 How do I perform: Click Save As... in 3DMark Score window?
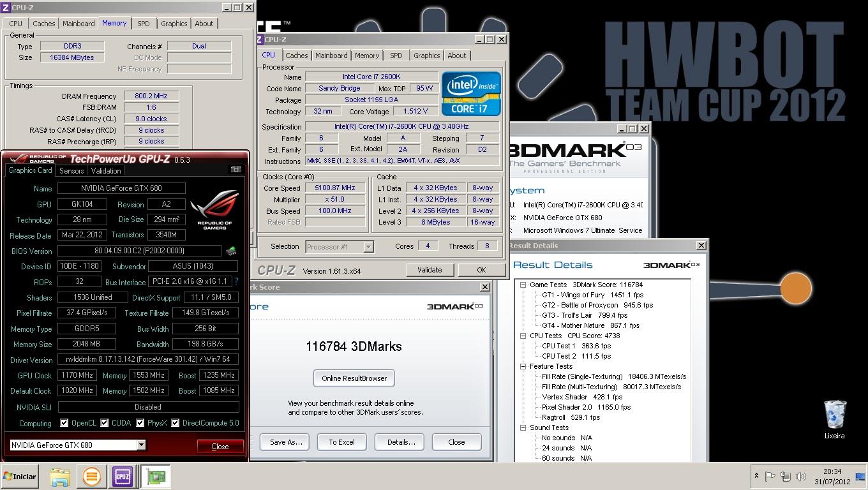coord(285,442)
